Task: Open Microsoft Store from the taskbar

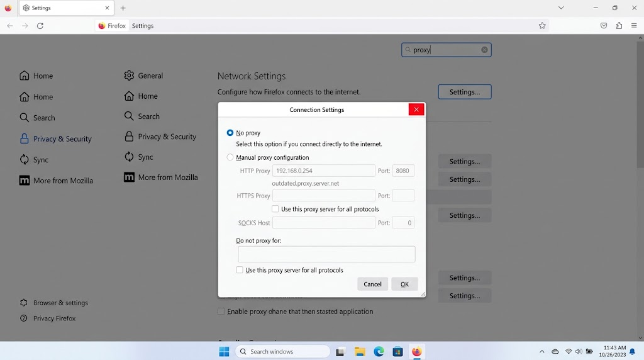Action: tap(397, 351)
